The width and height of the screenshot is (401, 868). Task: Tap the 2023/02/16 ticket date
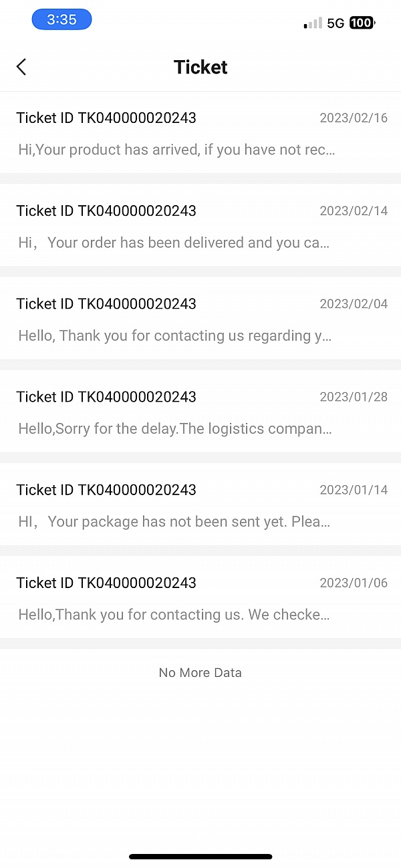point(354,118)
